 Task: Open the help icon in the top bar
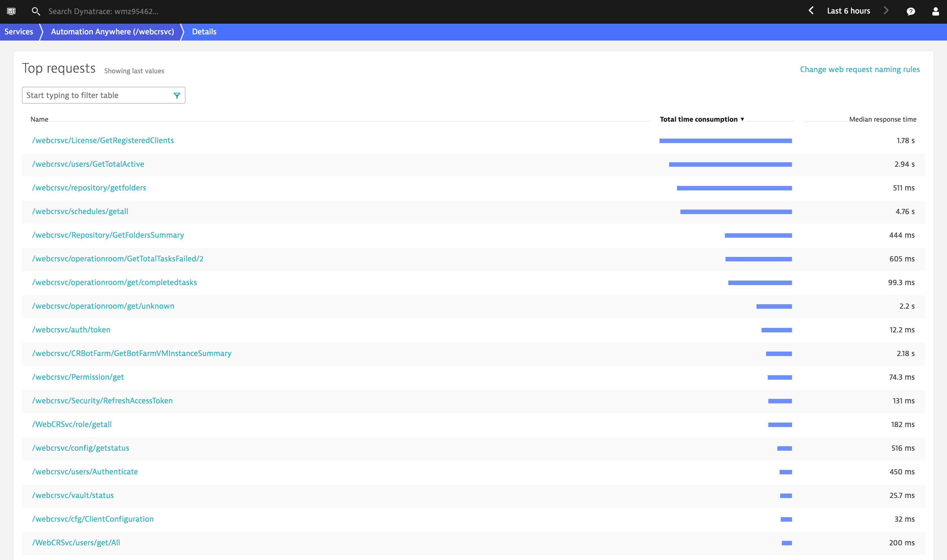coord(911,11)
